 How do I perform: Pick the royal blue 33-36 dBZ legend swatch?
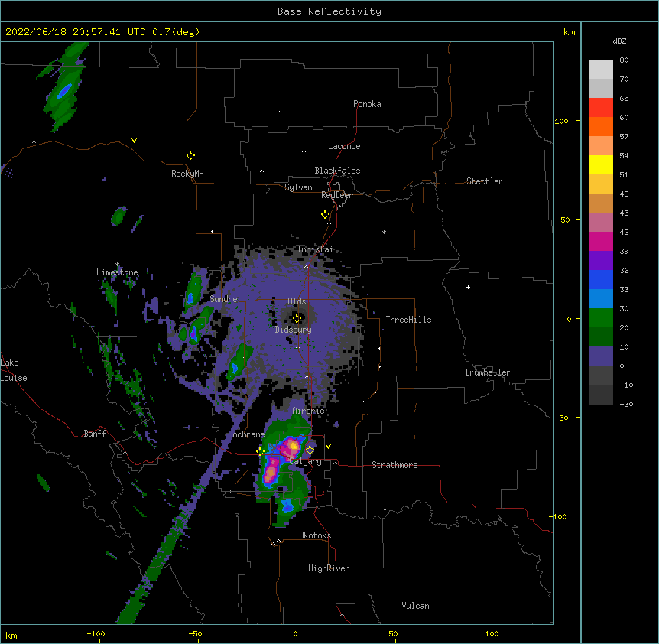pyautogui.click(x=601, y=279)
